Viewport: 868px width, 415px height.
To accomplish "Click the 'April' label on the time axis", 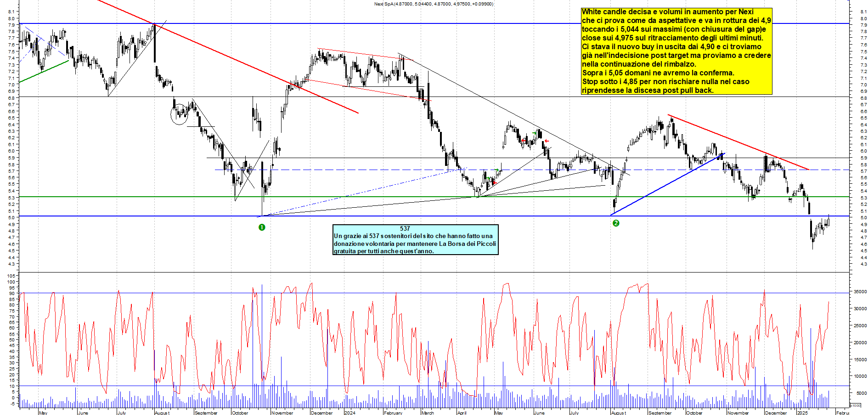I will pos(462,413).
